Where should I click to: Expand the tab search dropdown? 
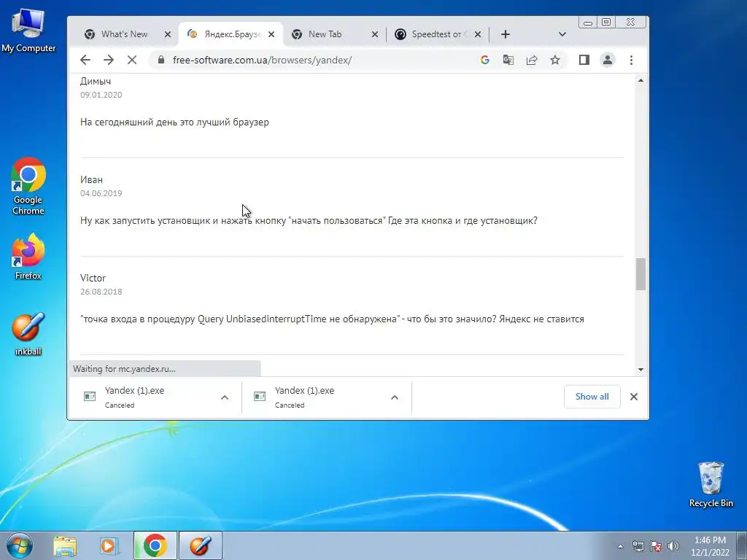562,34
